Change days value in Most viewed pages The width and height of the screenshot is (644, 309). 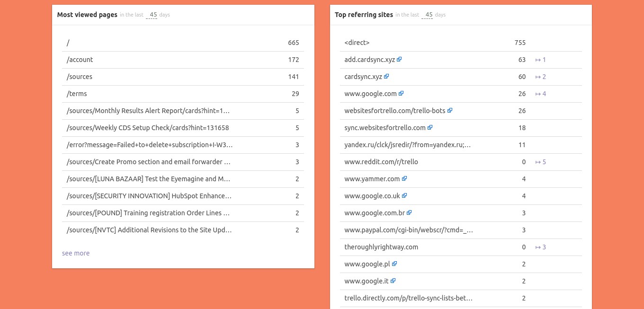[x=152, y=15]
